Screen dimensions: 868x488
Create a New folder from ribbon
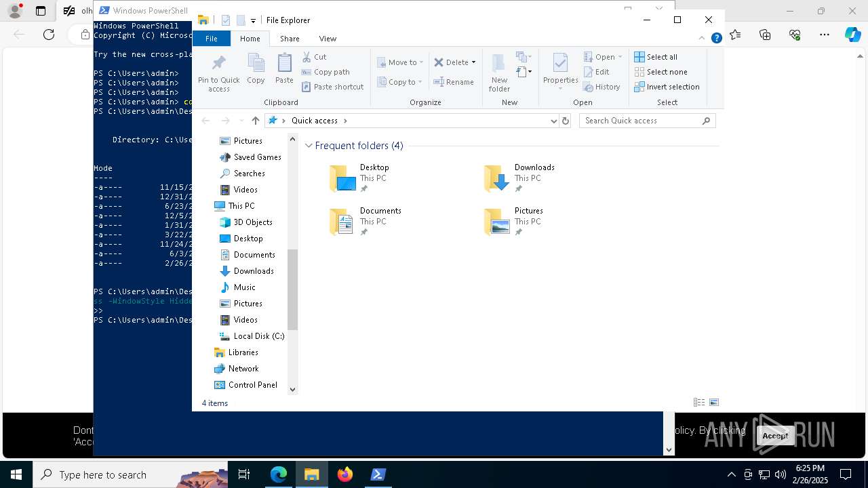(499, 73)
